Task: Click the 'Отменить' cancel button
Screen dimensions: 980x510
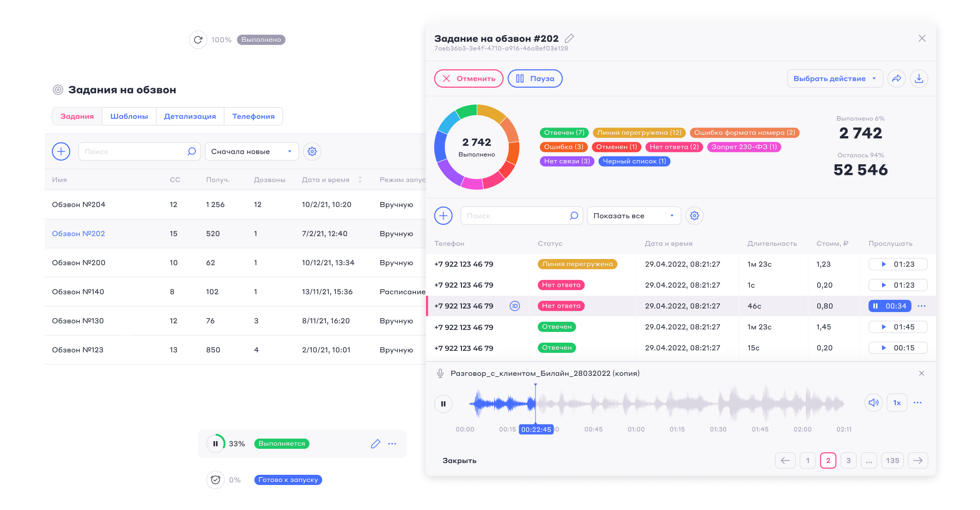Action: [x=469, y=79]
